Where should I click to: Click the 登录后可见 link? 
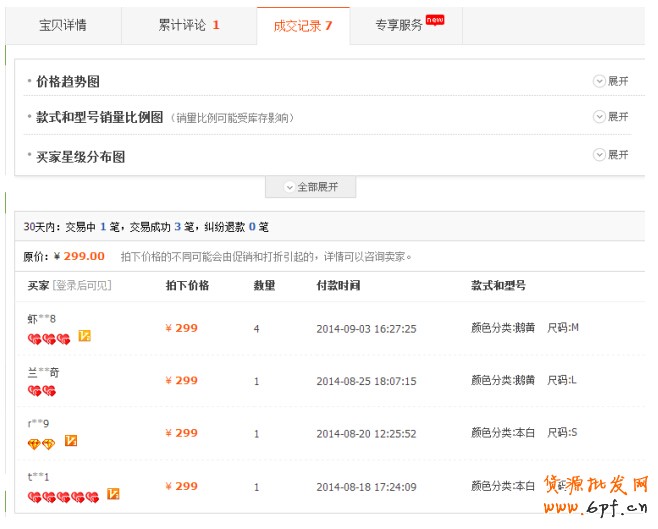tap(82, 286)
